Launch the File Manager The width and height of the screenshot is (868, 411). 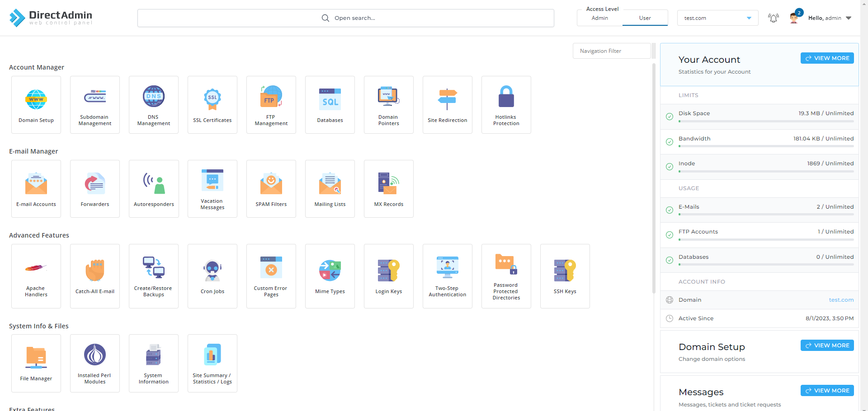(x=36, y=363)
